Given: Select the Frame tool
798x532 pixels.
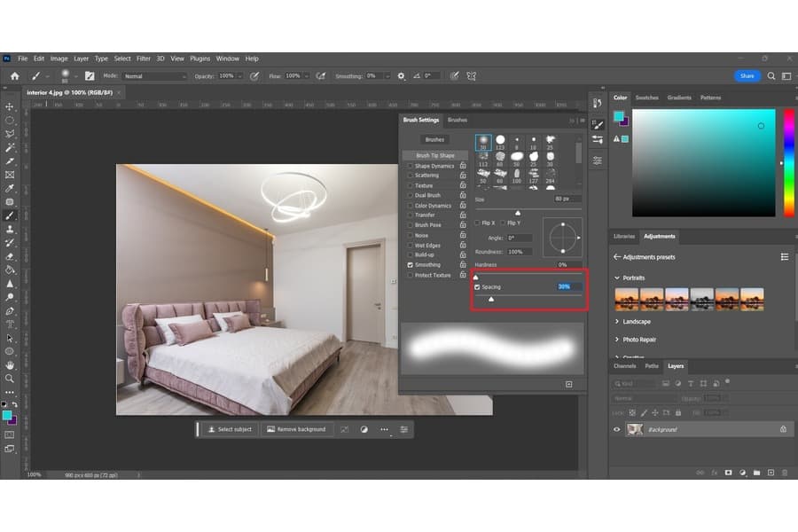Looking at the screenshot, I should pos(9,175).
